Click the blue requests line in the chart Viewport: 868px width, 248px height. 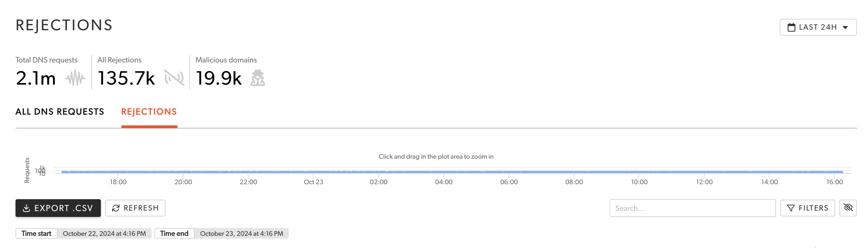[438, 172]
